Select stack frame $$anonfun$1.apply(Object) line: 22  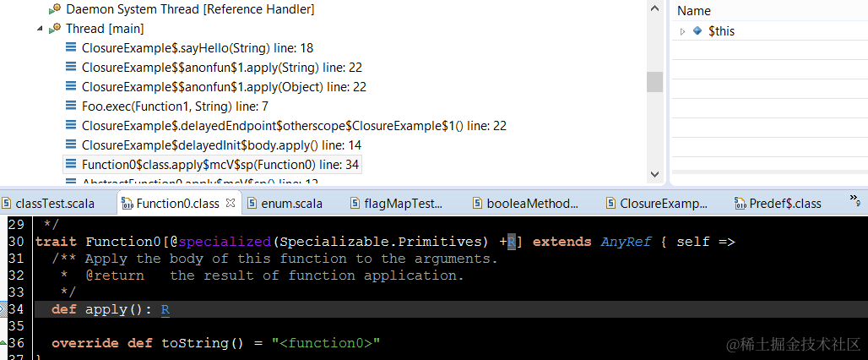point(224,87)
